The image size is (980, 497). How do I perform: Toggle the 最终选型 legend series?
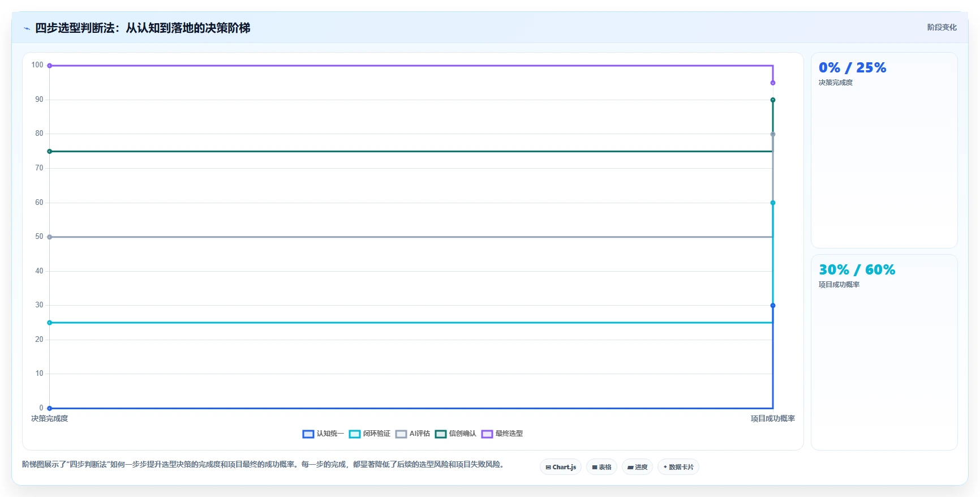(502, 434)
